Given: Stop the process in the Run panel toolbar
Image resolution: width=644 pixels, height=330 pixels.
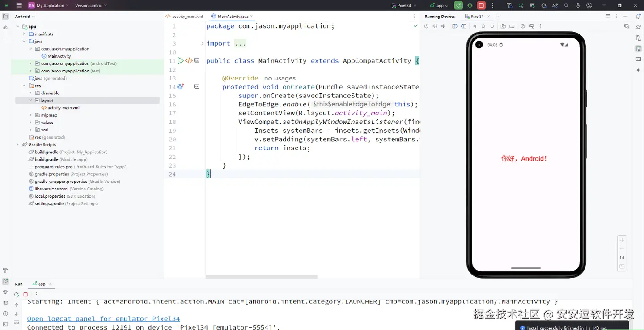Looking at the screenshot, I should 25,295.
